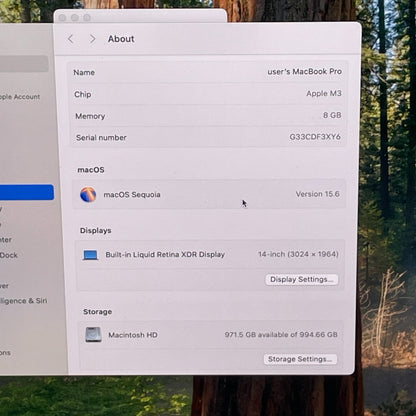This screenshot has width=416, height=416.
Task: Go back with the left chevron arrow
Action: coord(70,39)
